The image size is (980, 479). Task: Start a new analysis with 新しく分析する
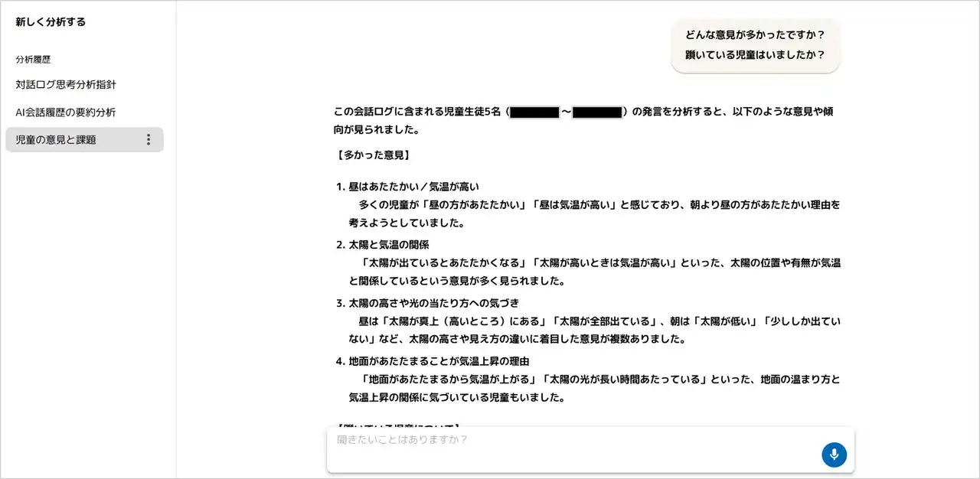(51, 22)
